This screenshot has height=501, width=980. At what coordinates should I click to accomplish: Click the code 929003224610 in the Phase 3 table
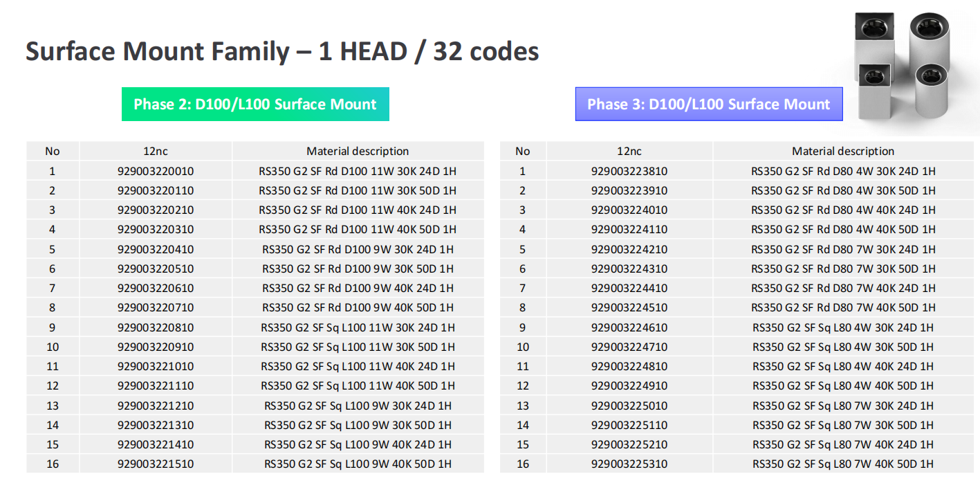[x=629, y=327]
